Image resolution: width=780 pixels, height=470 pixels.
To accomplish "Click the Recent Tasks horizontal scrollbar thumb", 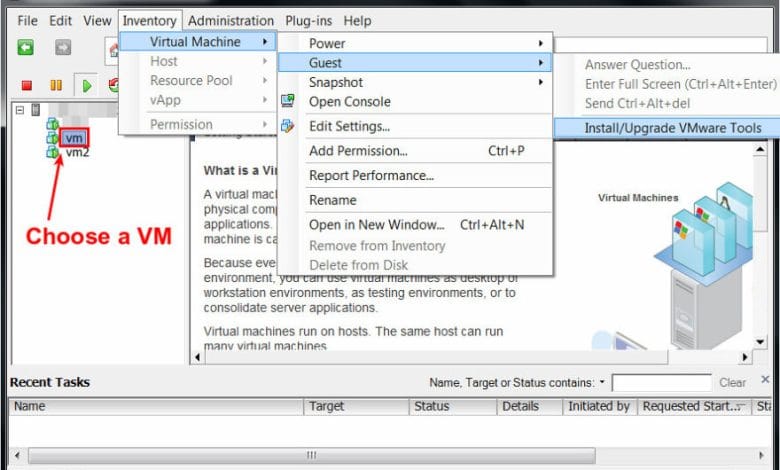I will click(x=311, y=455).
